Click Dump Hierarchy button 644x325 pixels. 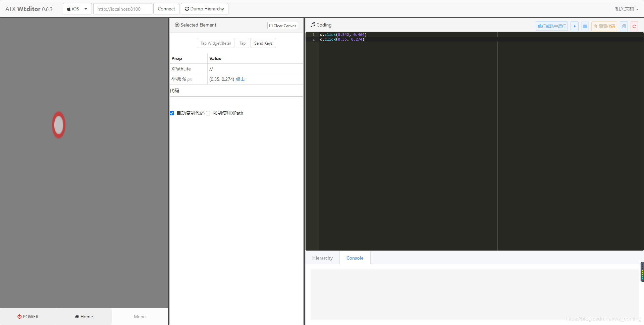205,9
